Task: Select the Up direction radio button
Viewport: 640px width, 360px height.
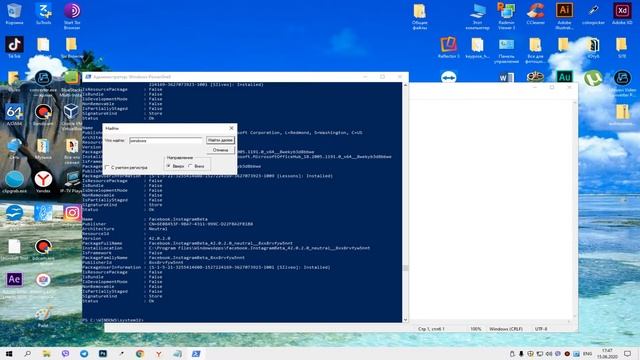Action: (x=169, y=166)
